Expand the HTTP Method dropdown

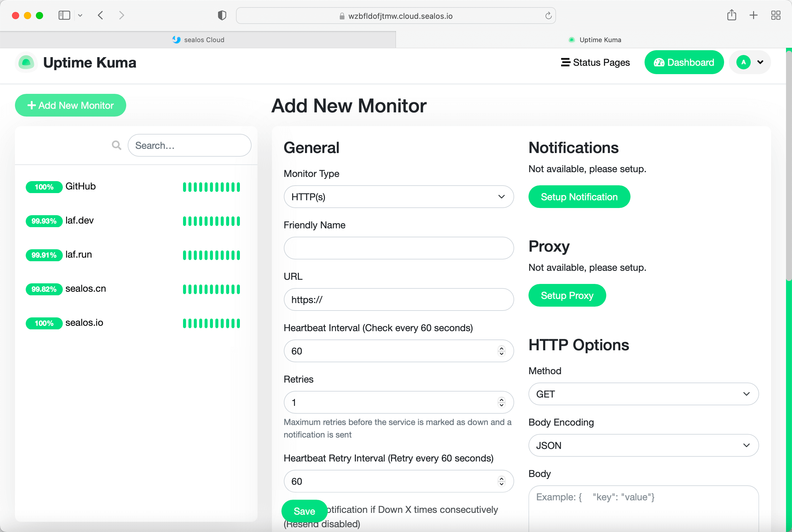coord(643,394)
